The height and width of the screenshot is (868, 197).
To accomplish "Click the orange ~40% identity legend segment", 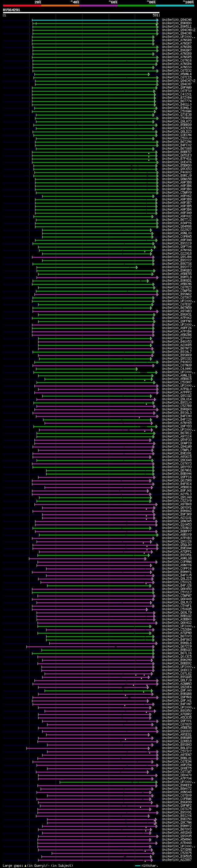I will pyautogui.click(x=60, y=6).
